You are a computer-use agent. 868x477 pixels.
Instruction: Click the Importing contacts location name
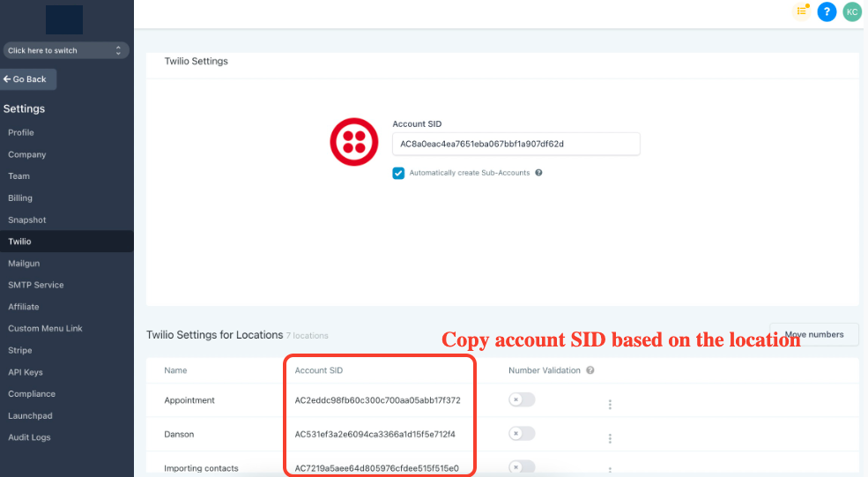[x=201, y=468]
